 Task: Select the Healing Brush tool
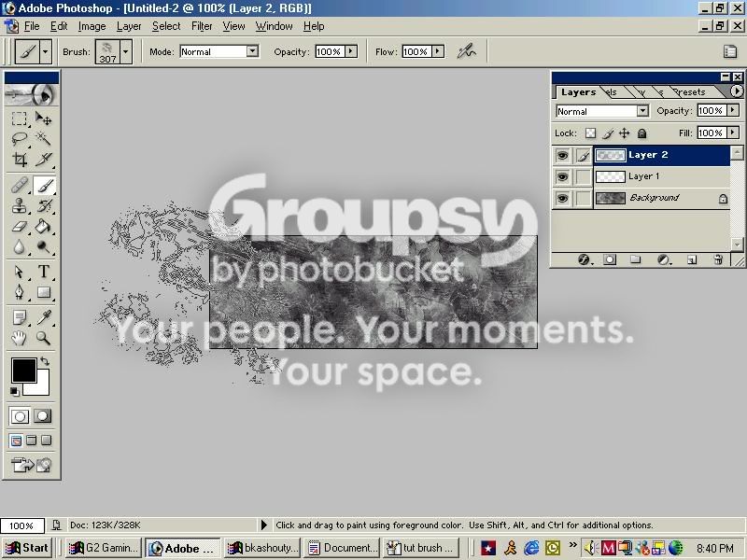[19, 186]
